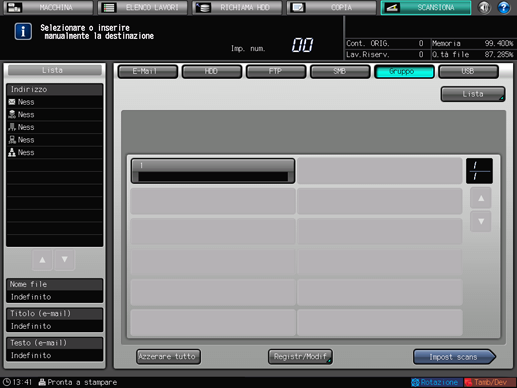Go to Impost scans
The width and height of the screenshot is (517, 388).
(x=454, y=357)
